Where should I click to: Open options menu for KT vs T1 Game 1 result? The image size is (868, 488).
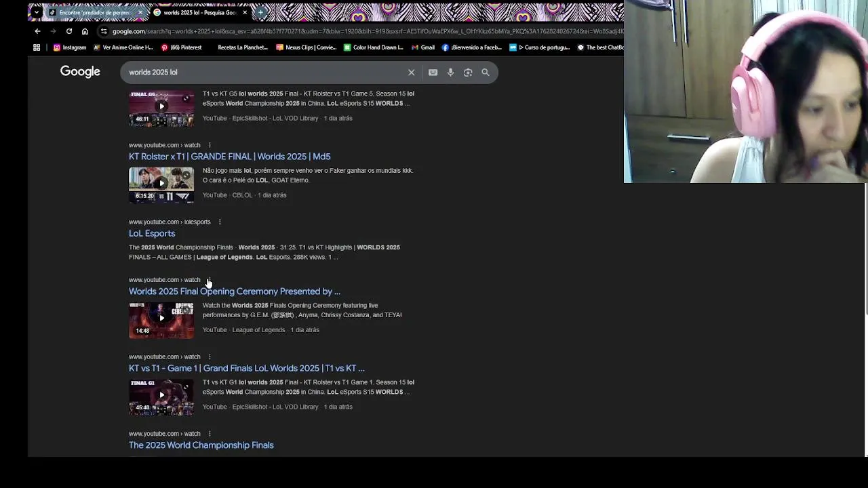[x=210, y=357]
